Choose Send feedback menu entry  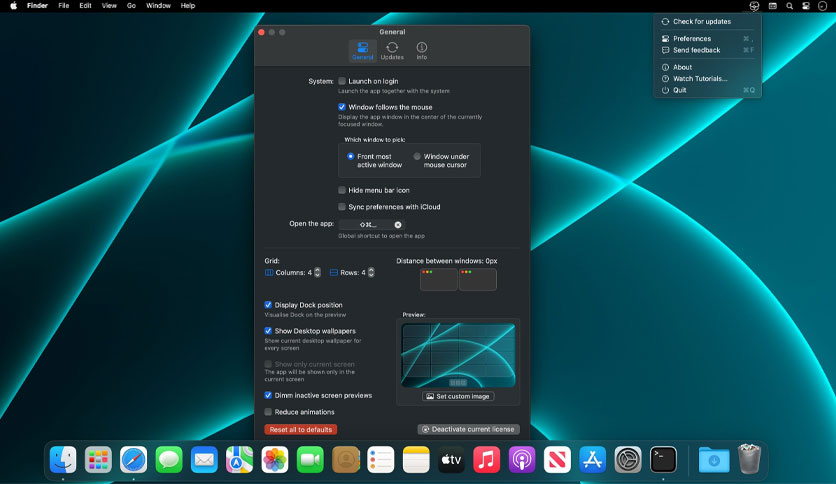point(708,50)
